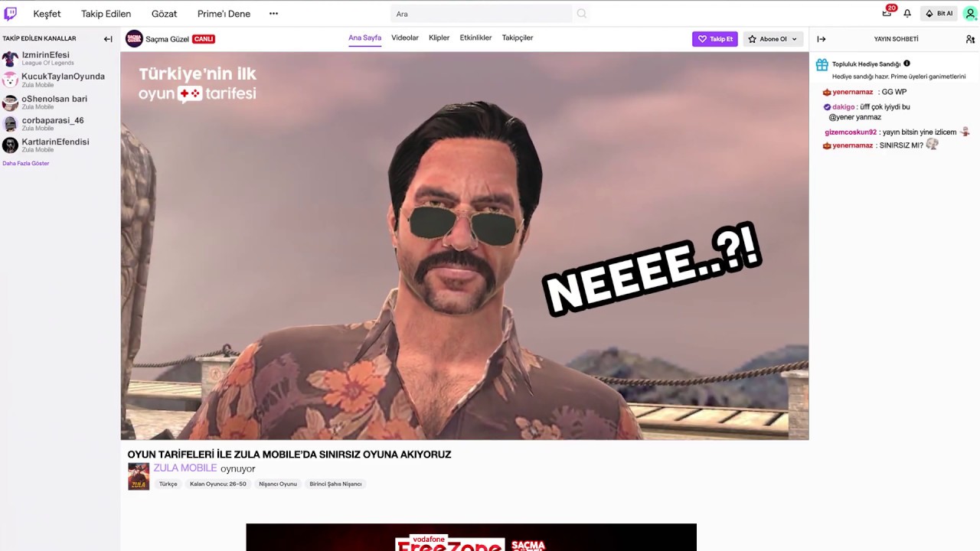Click yenernamaz name on SINIRSIZ MI? message

[852, 145]
